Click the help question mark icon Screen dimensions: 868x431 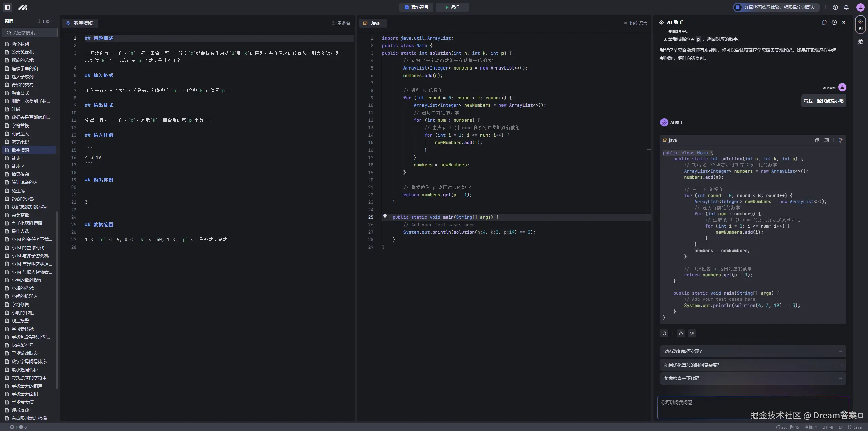point(835,7)
